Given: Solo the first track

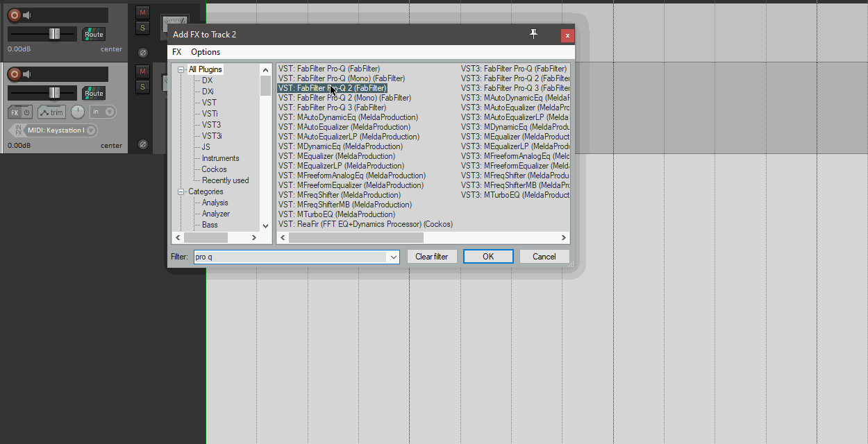Looking at the screenshot, I should click(142, 28).
